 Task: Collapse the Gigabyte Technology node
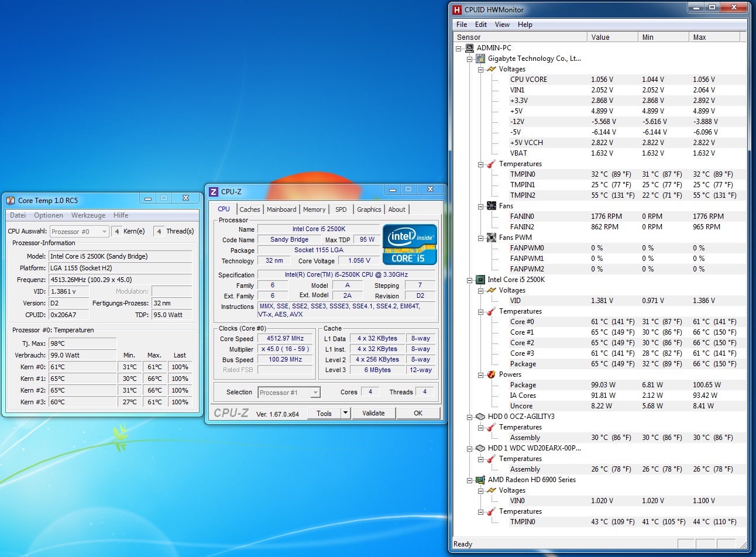[469, 59]
